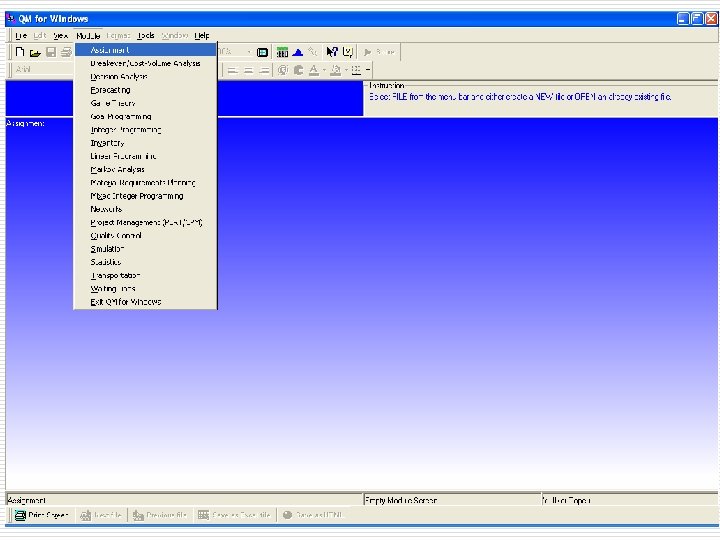Click the Instruction panel text
This screenshot has height=540, width=720.
pos(520,97)
